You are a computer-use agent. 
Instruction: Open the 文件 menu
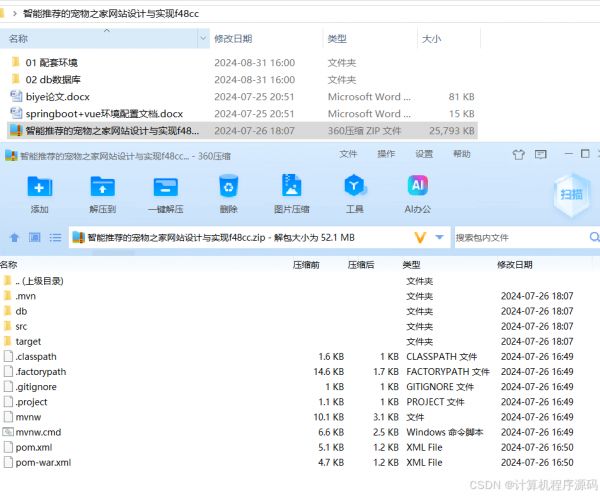(348, 154)
